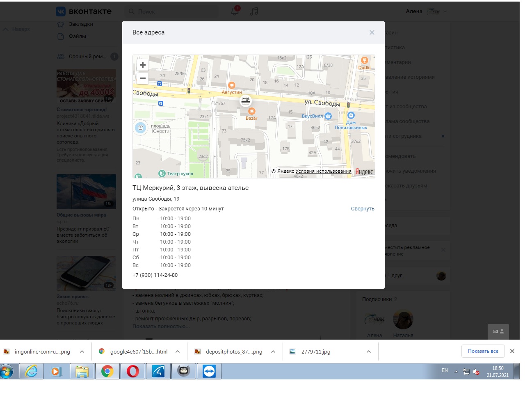Open the Windows Start button

point(6,372)
